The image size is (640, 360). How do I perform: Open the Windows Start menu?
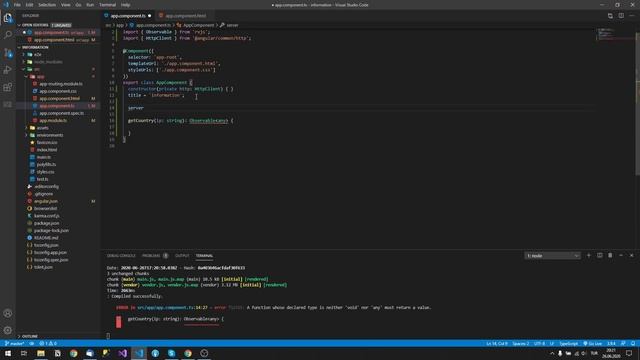pos(8,353)
